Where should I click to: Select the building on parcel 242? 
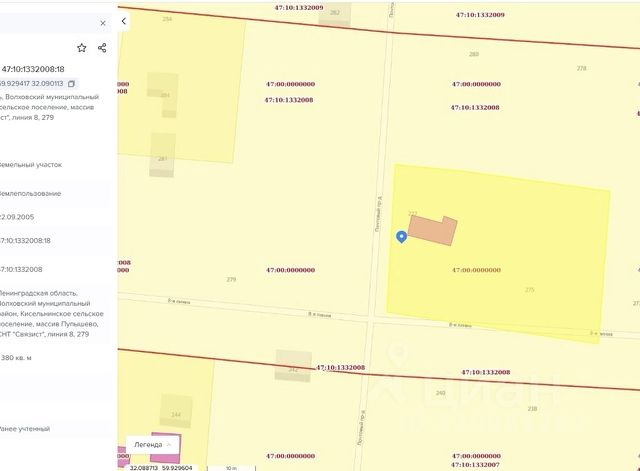pyautogui.click(x=293, y=366)
